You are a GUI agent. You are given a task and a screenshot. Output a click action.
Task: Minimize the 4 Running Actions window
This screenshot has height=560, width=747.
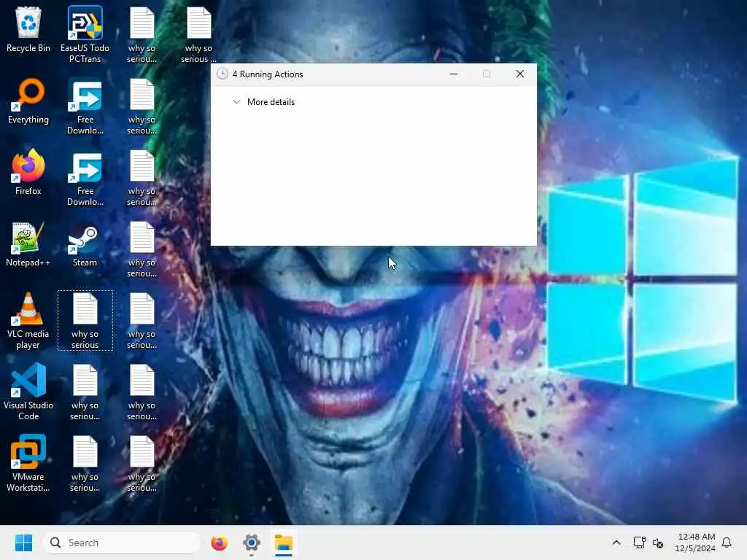(x=454, y=74)
